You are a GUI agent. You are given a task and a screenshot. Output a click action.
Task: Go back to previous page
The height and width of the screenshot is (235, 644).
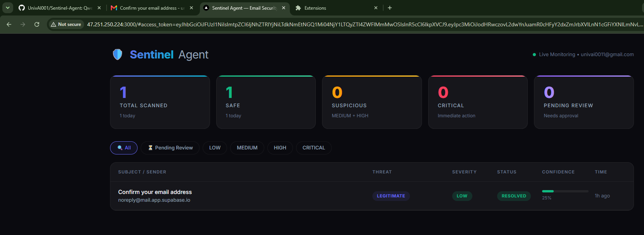[x=9, y=24]
